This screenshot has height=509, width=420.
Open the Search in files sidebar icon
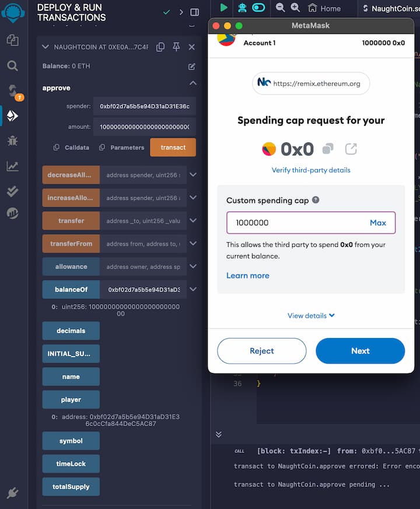pyautogui.click(x=13, y=66)
